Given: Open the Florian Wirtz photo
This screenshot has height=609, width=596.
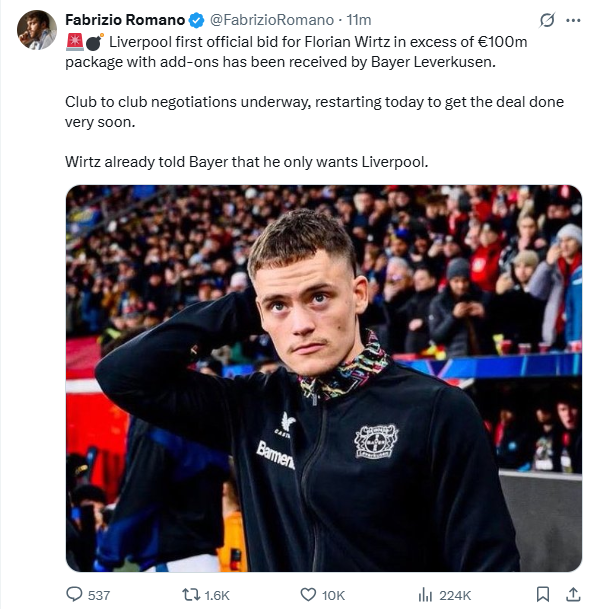Looking at the screenshot, I should pos(324,378).
